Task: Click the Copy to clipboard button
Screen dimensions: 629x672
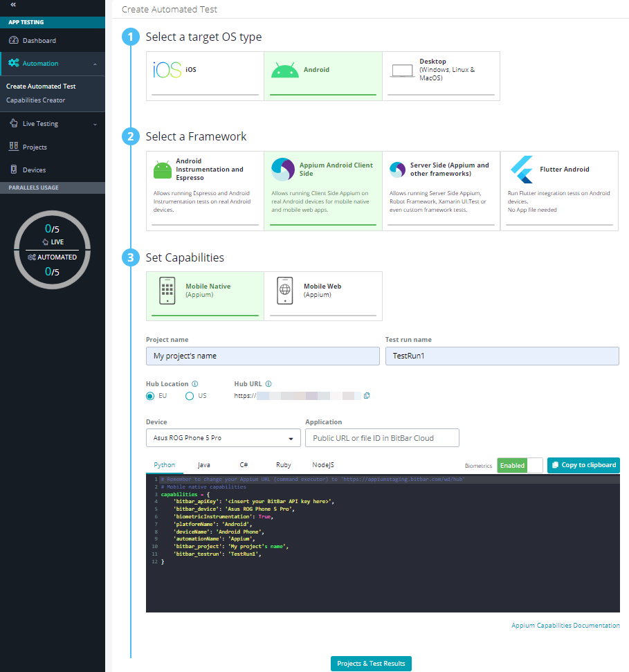Action: point(583,465)
